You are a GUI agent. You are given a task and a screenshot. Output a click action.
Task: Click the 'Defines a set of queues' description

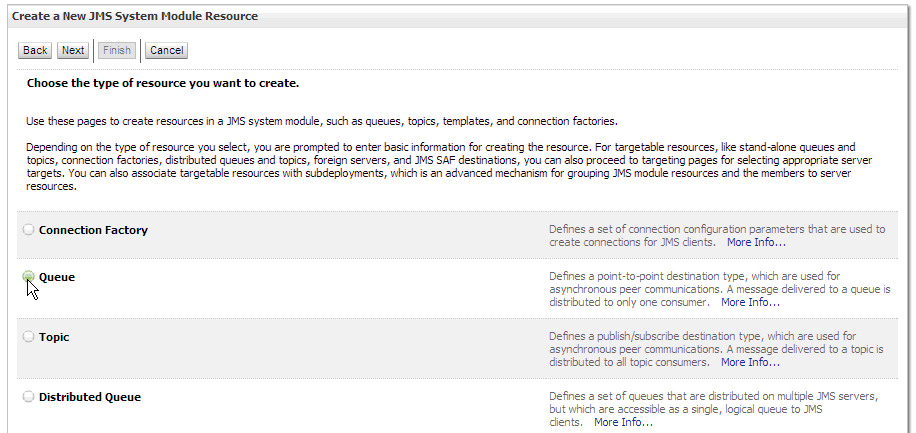tap(713, 409)
